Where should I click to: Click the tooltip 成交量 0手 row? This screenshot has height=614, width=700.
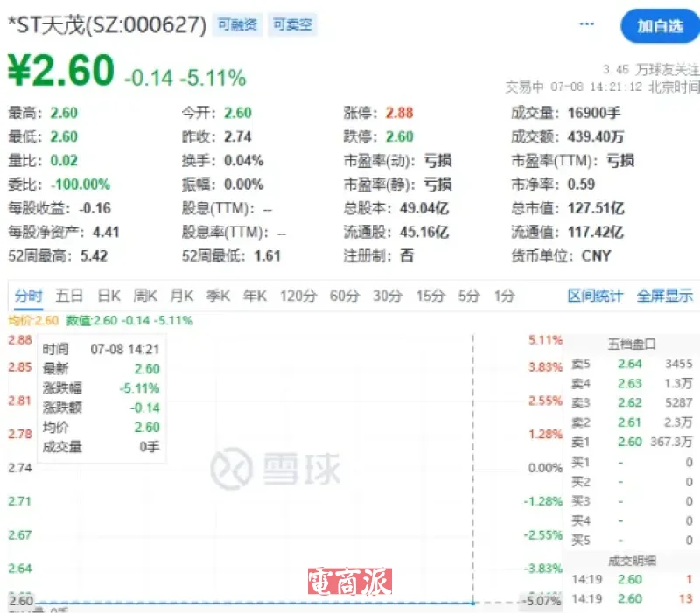tap(101, 447)
